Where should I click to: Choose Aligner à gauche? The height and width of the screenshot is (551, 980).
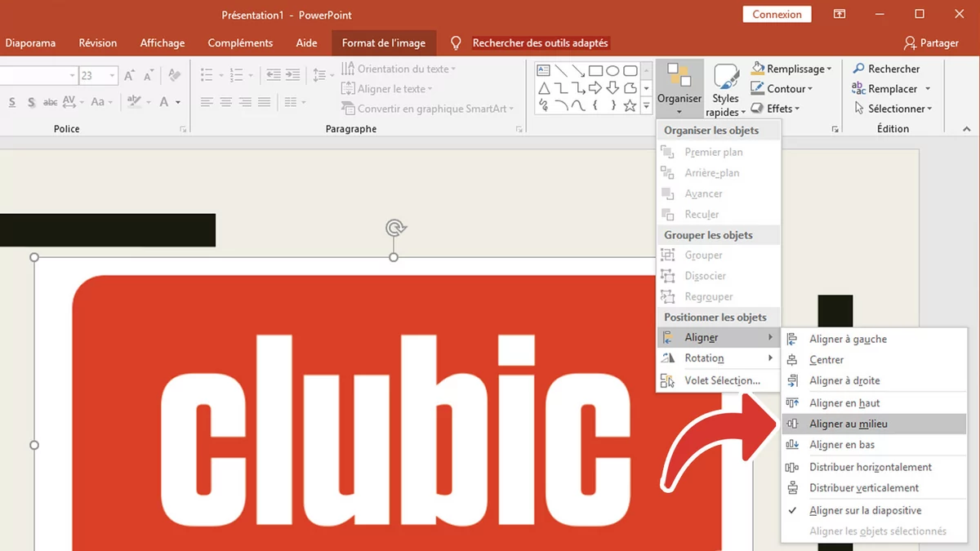(x=873, y=339)
